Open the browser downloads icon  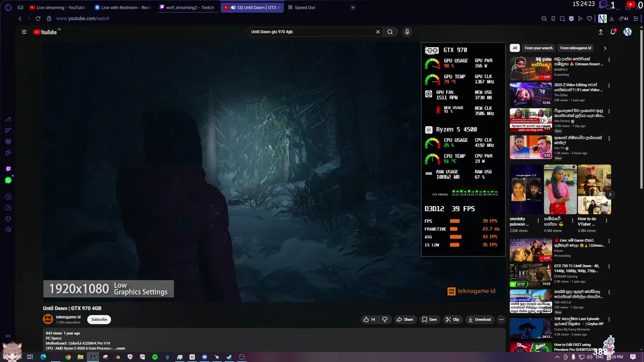coord(611,19)
